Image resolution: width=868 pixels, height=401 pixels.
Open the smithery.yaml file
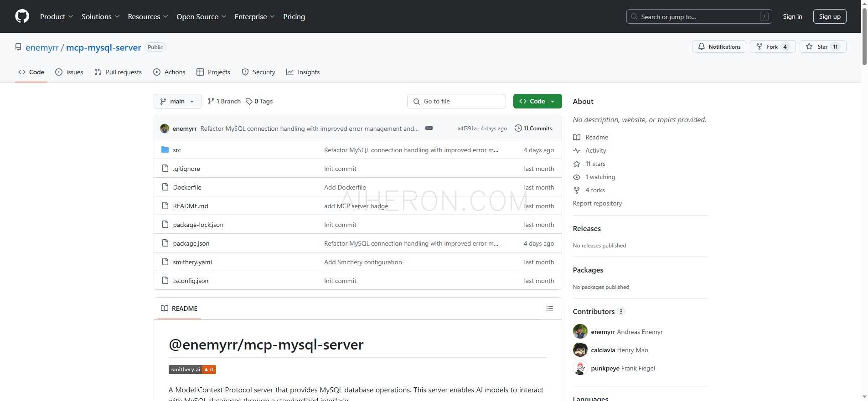(x=192, y=262)
